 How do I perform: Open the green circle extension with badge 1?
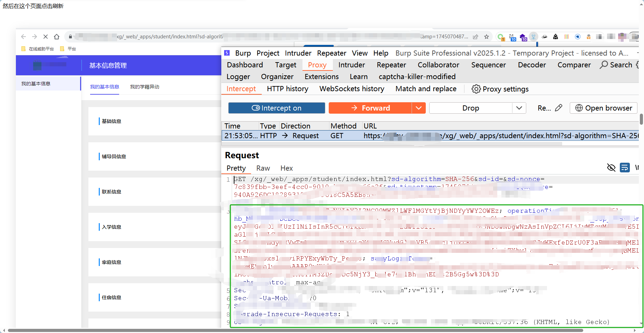tap(501, 37)
